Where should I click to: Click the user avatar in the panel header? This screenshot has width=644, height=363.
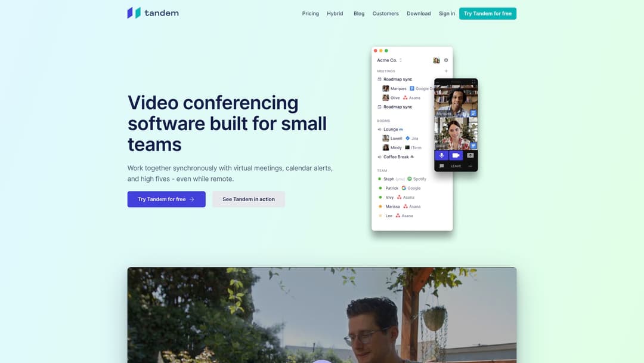[436, 60]
